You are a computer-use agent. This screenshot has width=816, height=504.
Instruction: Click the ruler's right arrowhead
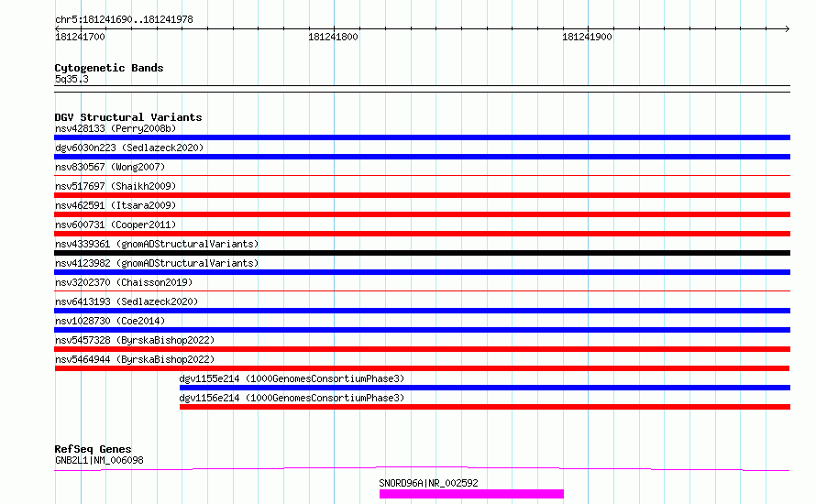click(787, 29)
